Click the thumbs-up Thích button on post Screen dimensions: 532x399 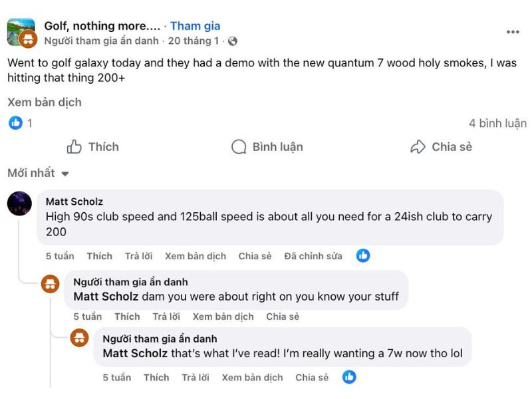coord(93,147)
